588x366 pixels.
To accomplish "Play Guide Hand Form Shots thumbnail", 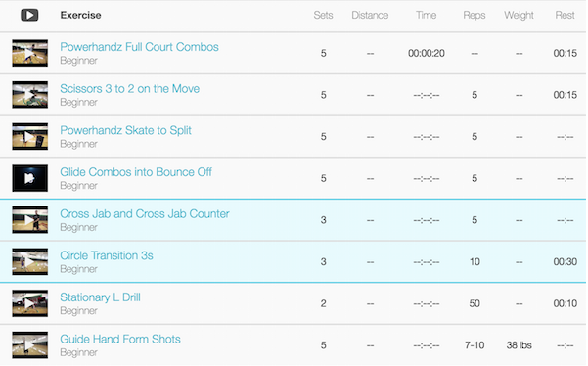I will (x=30, y=345).
